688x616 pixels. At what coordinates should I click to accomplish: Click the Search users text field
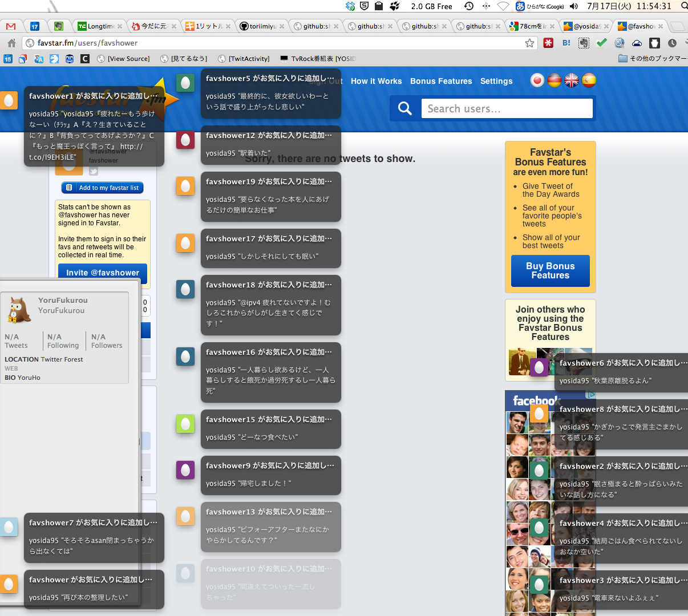pyautogui.click(x=507, y=108)
